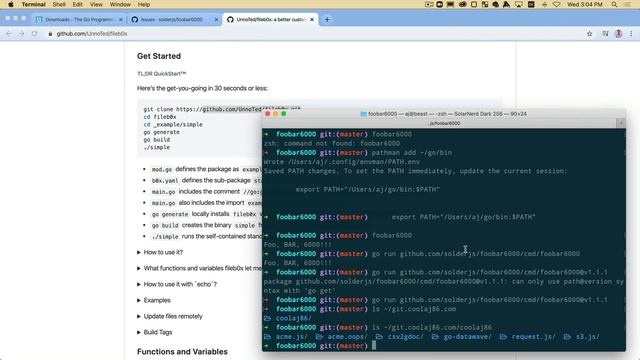Click the 'go generate' code line

[x=161, y=132]
